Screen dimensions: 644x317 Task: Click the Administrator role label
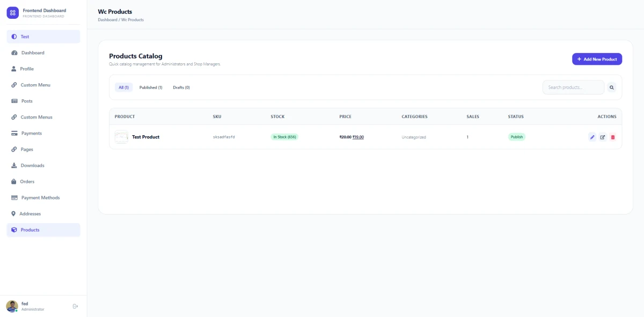tap(33, 309)
